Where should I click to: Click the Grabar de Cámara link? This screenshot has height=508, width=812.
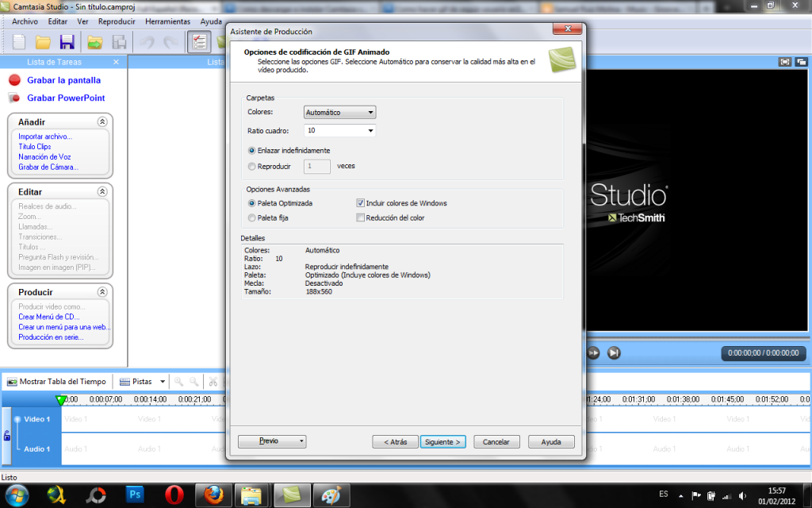point(48,167)
